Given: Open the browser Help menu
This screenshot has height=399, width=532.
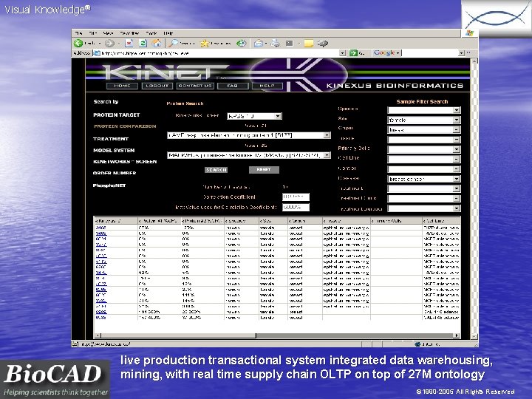Looking at the screenshot, I should tap(168, 33).
